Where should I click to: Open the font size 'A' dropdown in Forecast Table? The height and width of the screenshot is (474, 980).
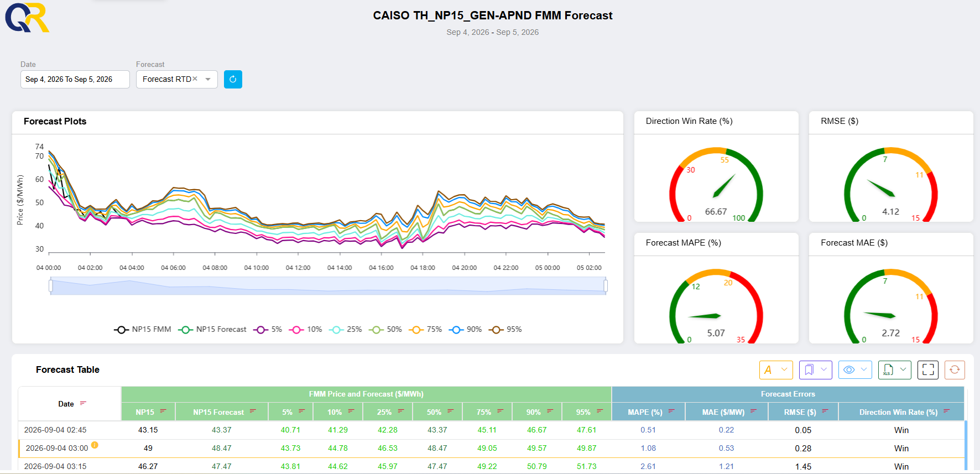[x=776, y=370]
